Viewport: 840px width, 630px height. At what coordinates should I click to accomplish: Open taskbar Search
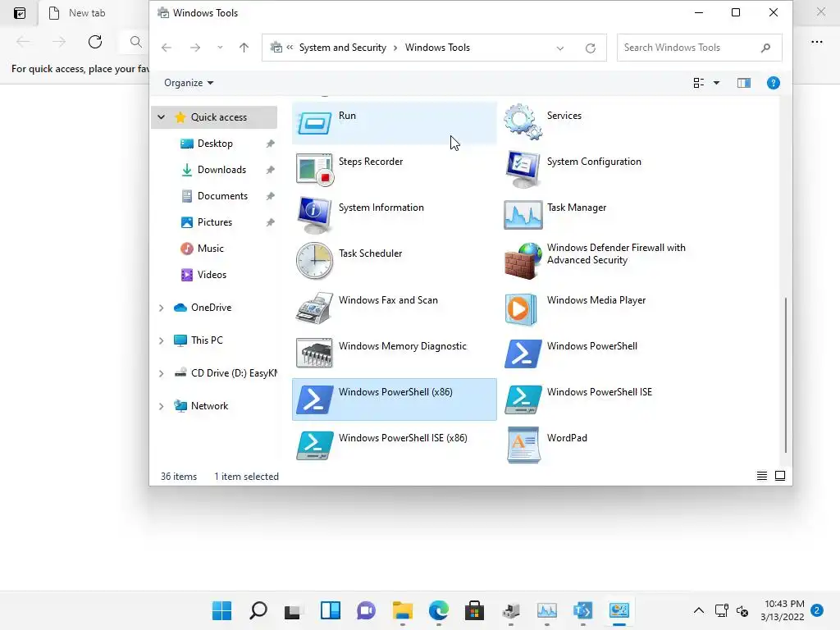[x=258, y=610]
